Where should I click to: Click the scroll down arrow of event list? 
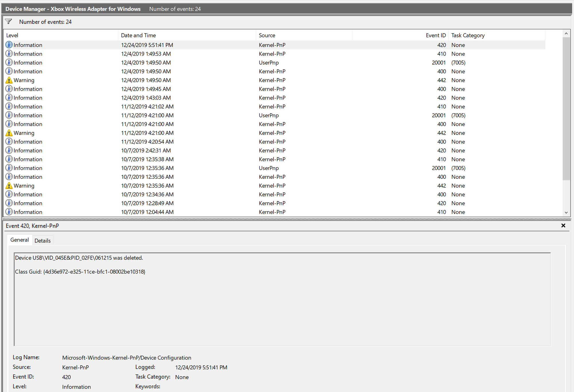click(x=566, y=212)
